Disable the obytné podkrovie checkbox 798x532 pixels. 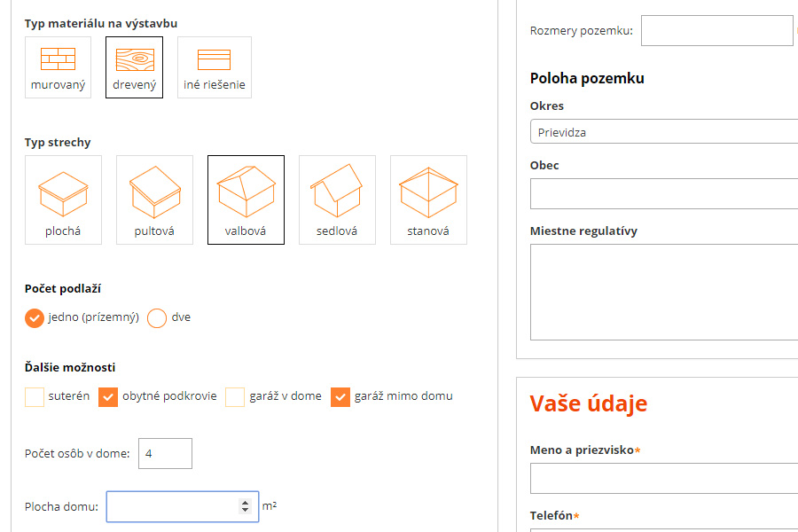point(108,396)
